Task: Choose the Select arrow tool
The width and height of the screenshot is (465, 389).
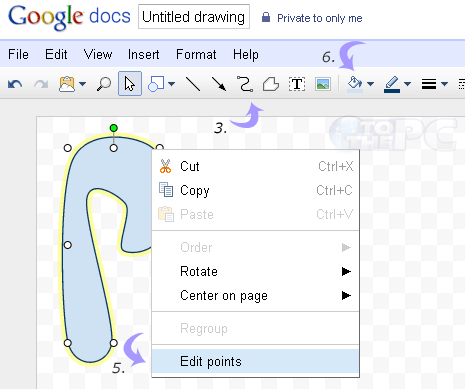Action: click(x=130, y=84)
